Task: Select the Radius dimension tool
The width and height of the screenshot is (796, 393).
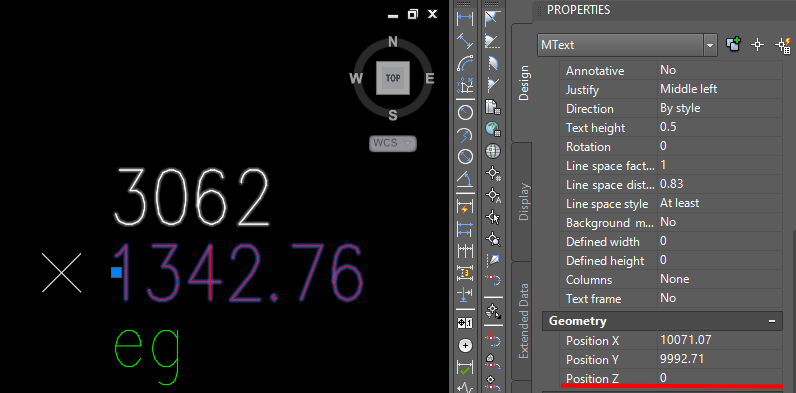Action: [x=465, y=113]
